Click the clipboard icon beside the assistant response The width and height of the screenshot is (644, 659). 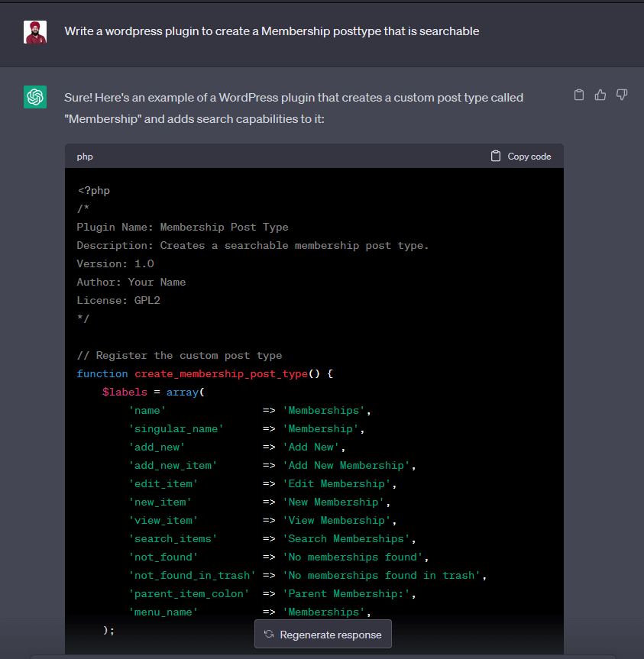[x=579, y=95]
